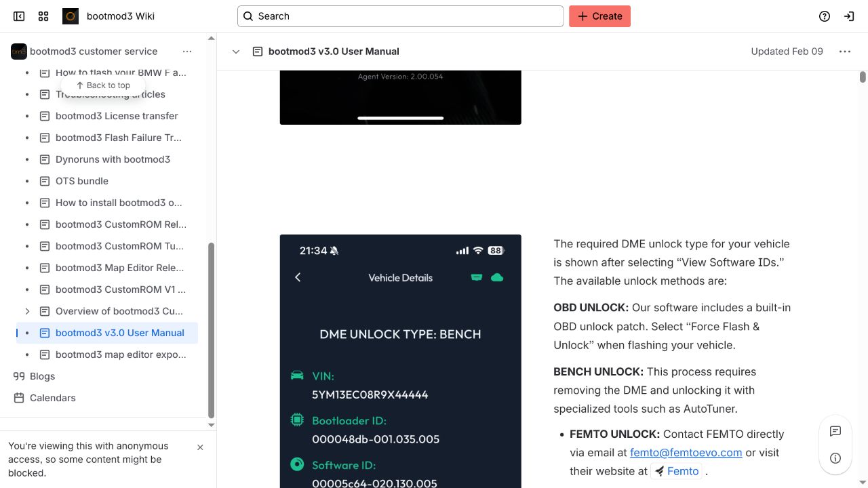Click Updated Feb 09 text

point(787,52)
